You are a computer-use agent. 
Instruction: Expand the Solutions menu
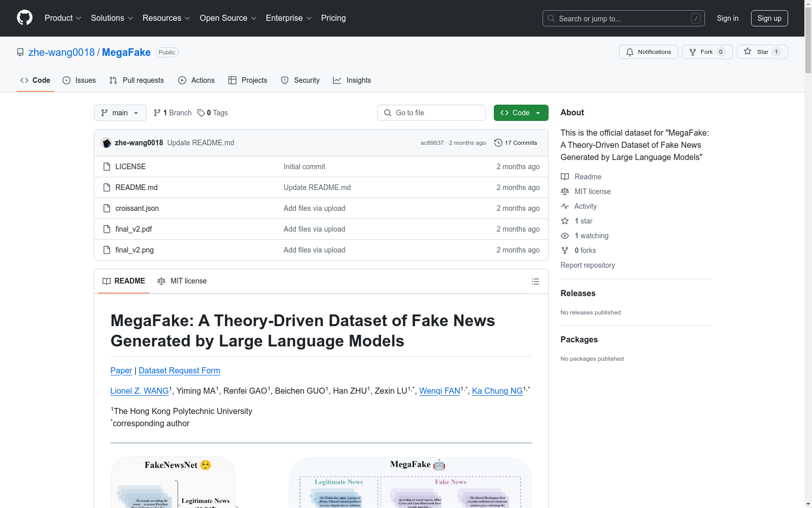pyautogui.click(x=112, y=18)
